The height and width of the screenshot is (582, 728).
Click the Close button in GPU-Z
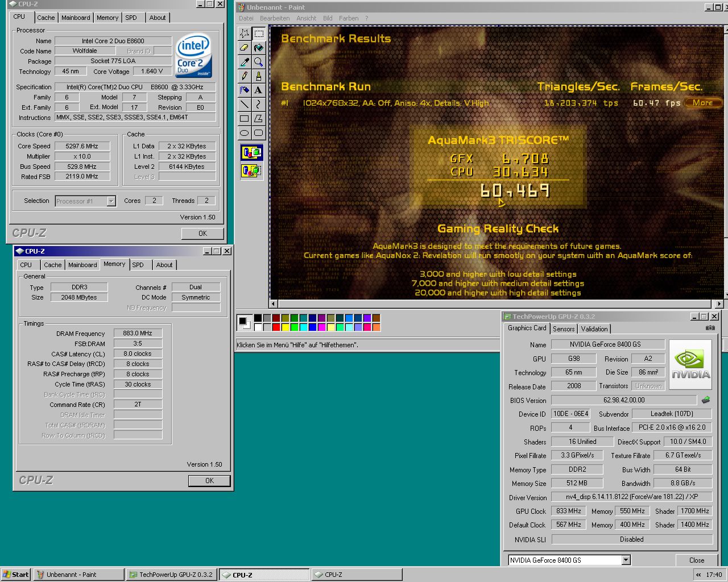pos(697,560)
